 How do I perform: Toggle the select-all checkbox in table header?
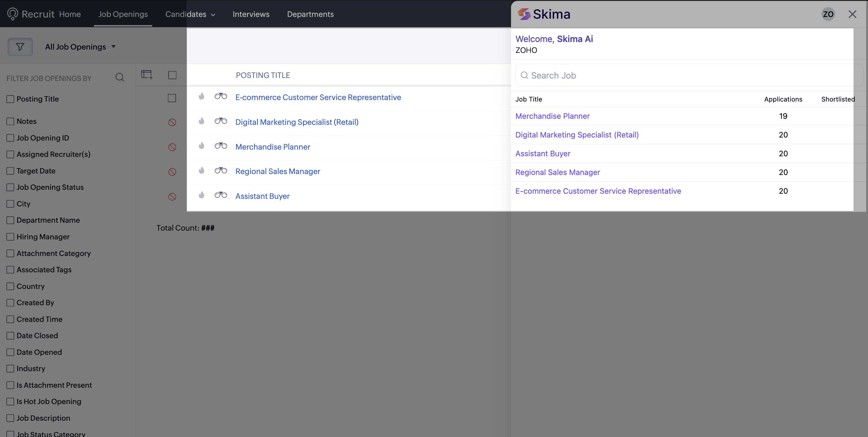172,75
